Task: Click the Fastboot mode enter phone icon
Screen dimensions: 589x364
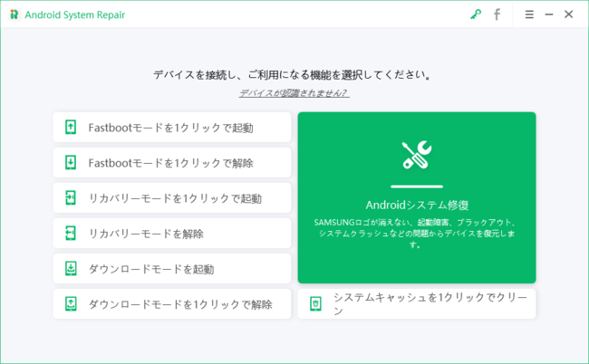Action: (x=71, y=127)
